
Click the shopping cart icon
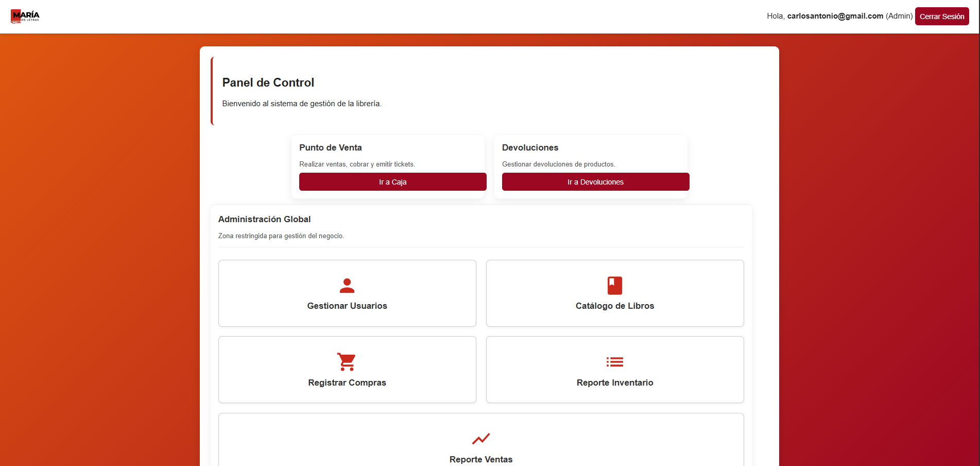[347, 362]
